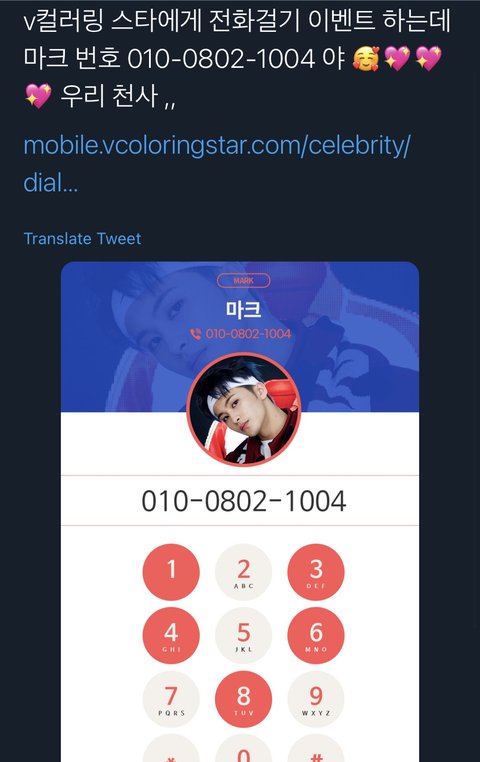Click the dialed number field 010-0802-1004
The height and width of the screenshot is (762, 480).
pos(240,501)
